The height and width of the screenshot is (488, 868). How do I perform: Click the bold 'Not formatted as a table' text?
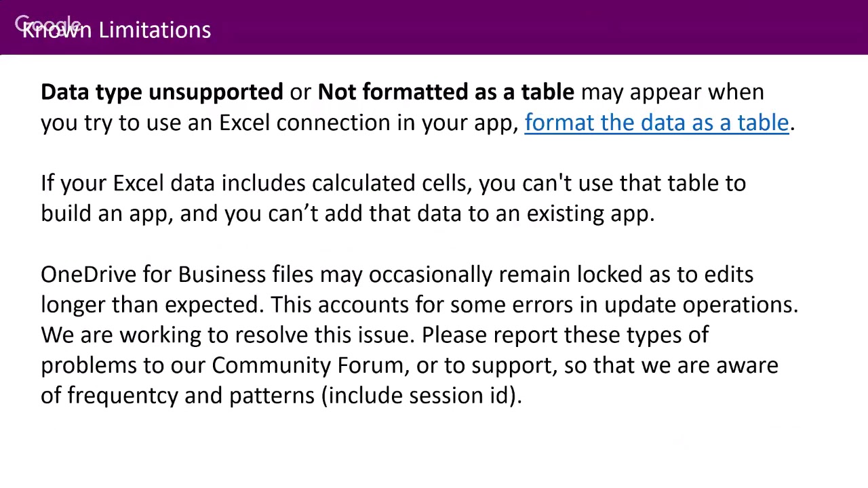pos(446,92)
